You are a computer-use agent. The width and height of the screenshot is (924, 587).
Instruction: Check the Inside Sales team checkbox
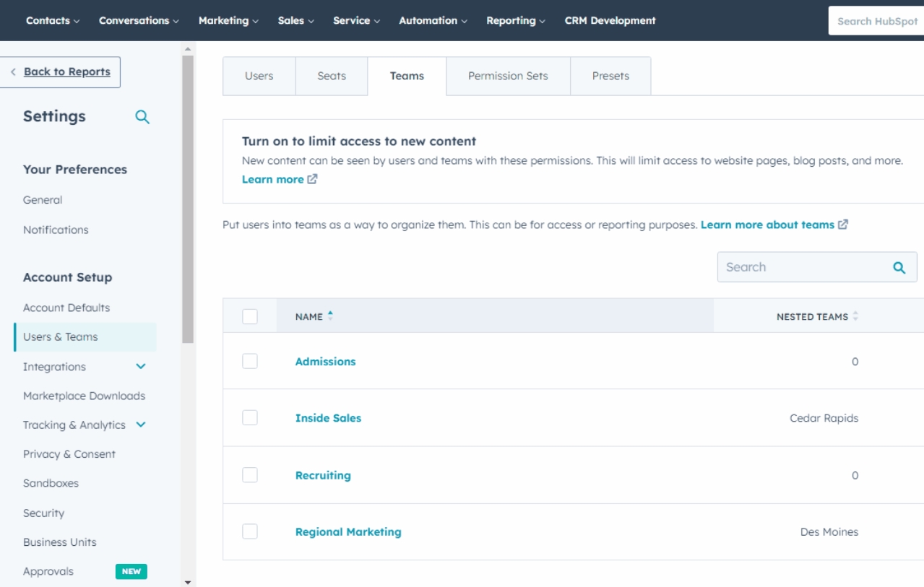tap(250, 417)
